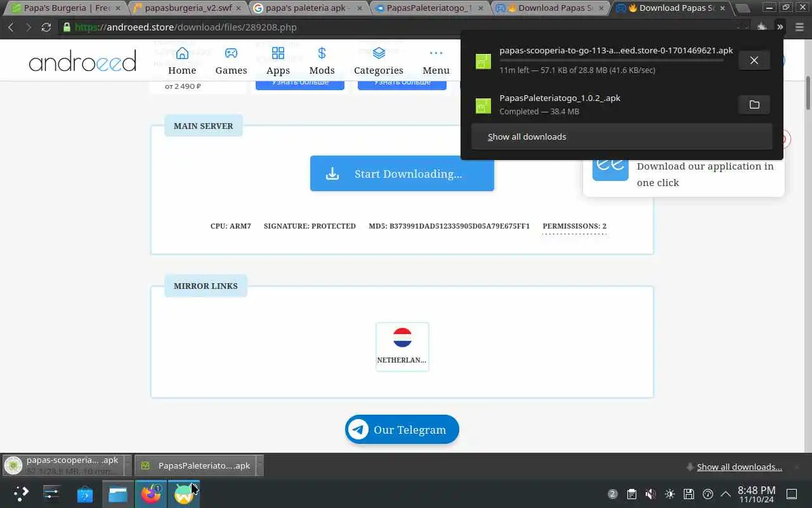Open the speedometer tray icon

(708, 493)
